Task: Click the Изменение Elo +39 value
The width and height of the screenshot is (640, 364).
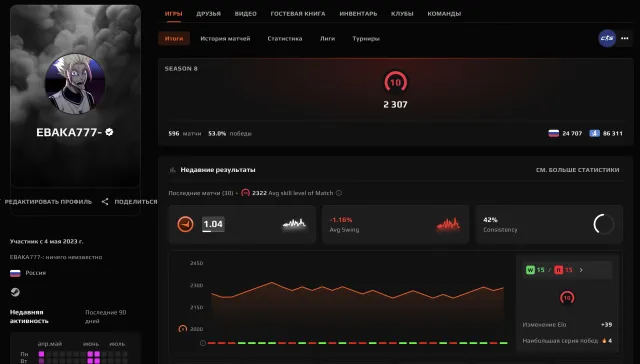Action: coord(606,325)
